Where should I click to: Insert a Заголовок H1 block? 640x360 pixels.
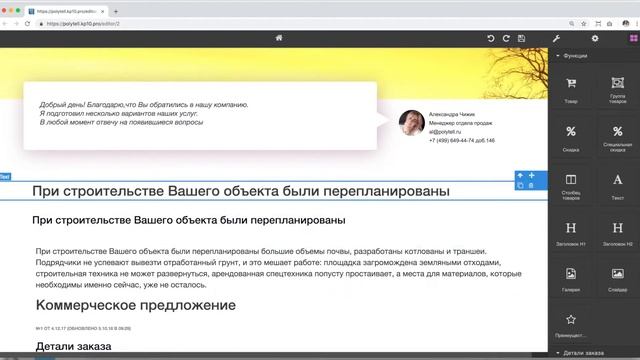pos(571,233)
